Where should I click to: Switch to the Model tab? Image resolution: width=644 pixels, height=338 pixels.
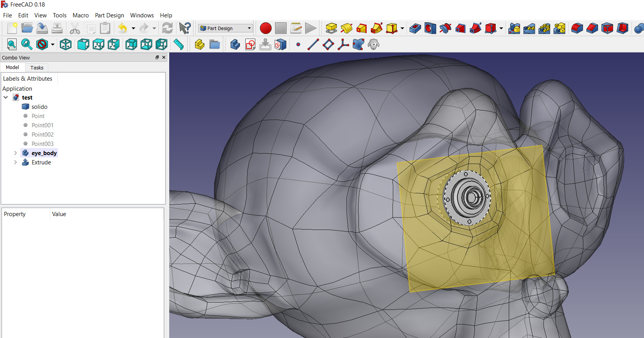(x=12, y=67)
